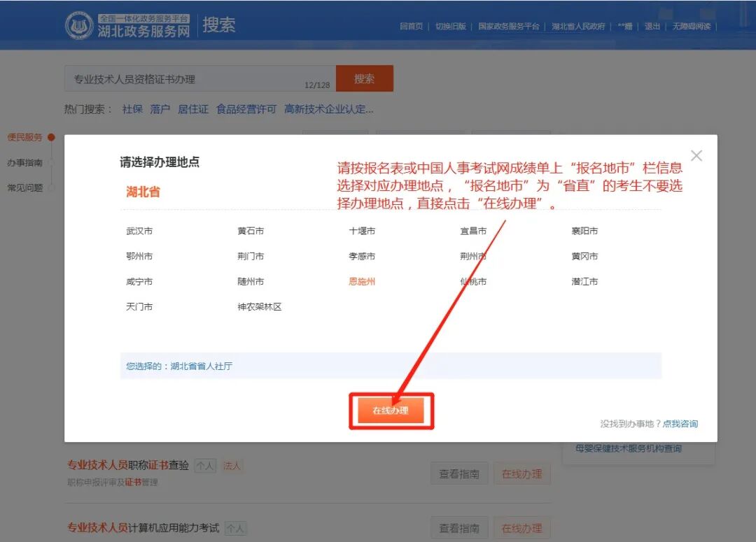Choose 孝感市 from the city list
The height and width of the screenshot is (542, 756).
point(362,256)
